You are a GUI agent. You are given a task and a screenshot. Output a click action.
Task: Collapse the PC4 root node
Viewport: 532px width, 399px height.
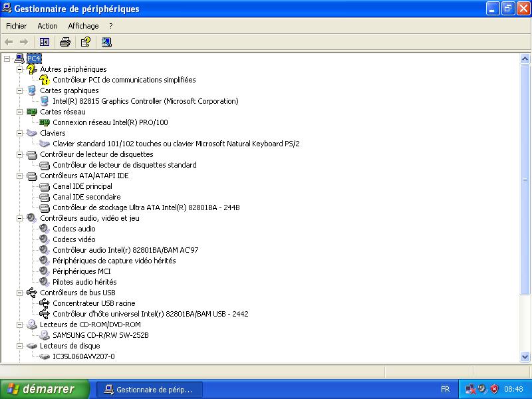7,59
